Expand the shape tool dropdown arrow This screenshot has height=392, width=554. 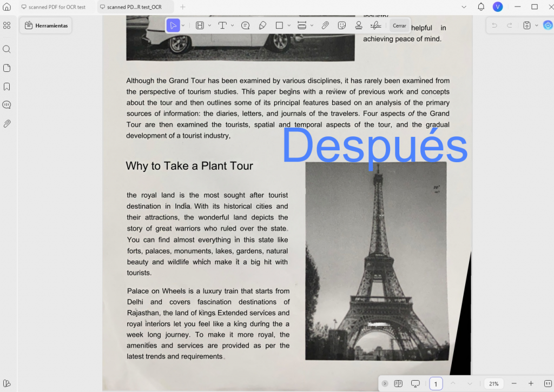pos(289,25)
